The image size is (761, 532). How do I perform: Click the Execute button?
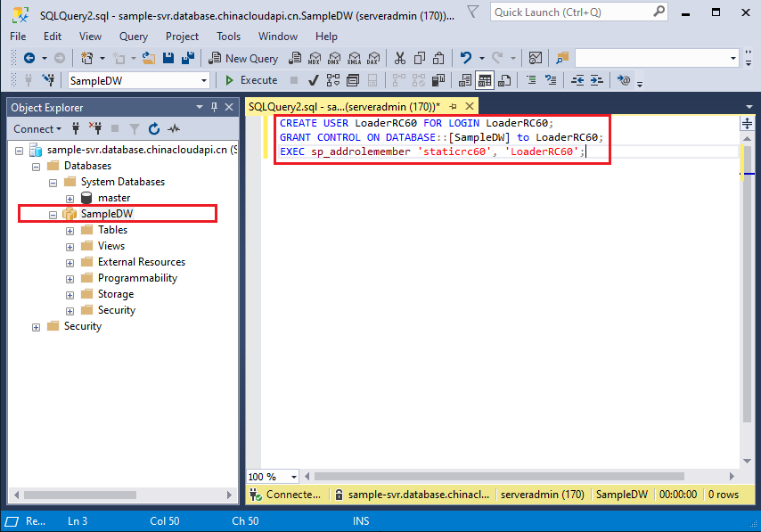click(251, 80)
